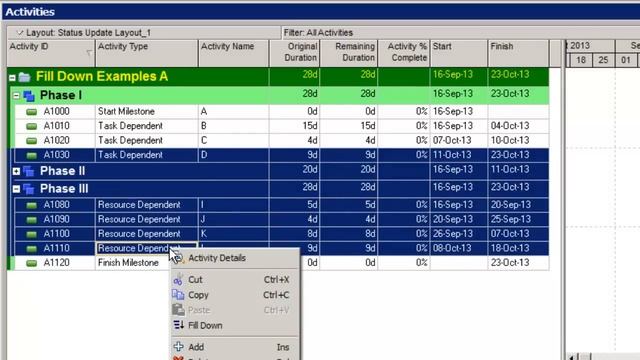Collapse the Phase III band
Screen dimensions: 640x360
16,189
